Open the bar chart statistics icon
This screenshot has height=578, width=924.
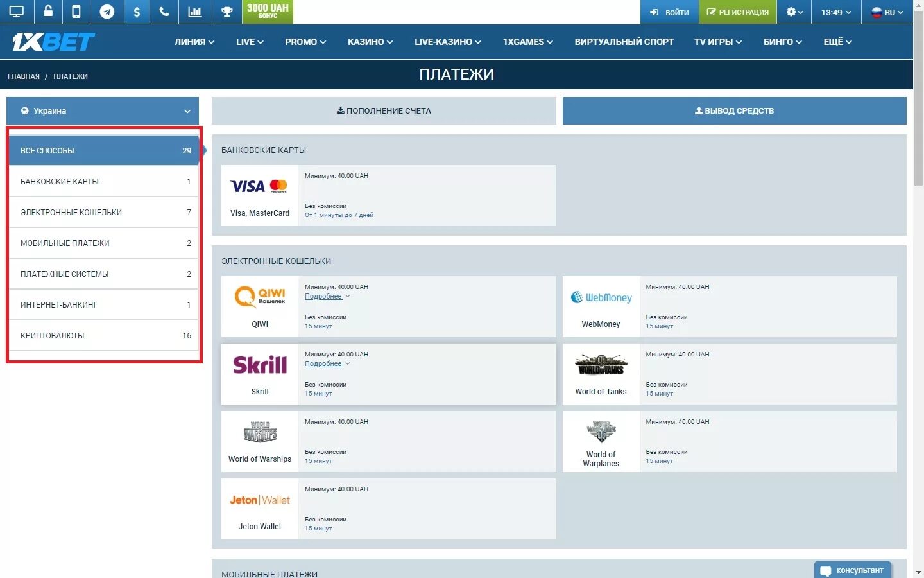click(194, 12)
